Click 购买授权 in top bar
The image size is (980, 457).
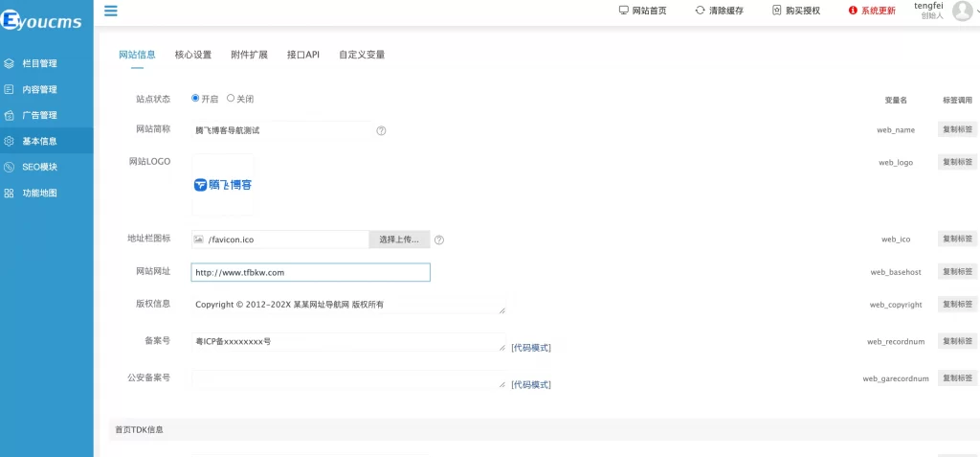point(803,10)
